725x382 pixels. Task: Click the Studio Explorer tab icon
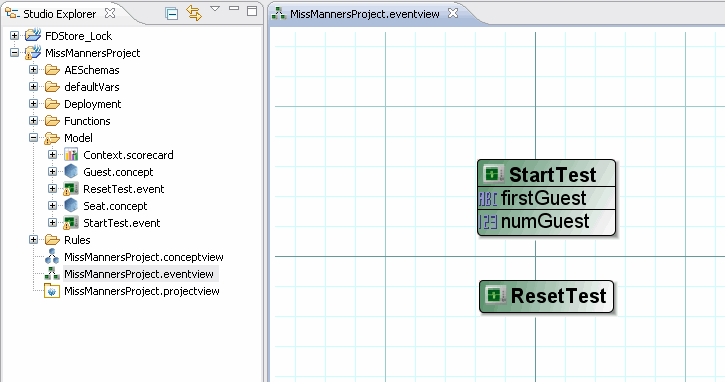(12, 13)
